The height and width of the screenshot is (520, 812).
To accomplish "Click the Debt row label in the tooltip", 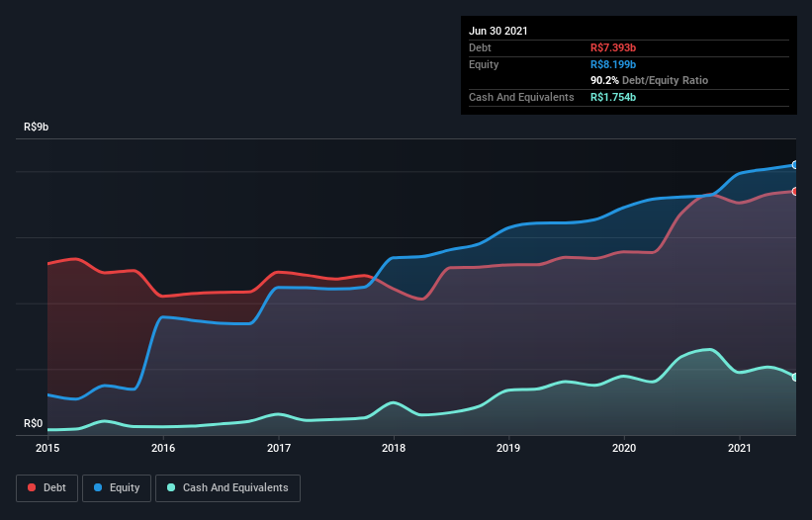I will (480, 47).
